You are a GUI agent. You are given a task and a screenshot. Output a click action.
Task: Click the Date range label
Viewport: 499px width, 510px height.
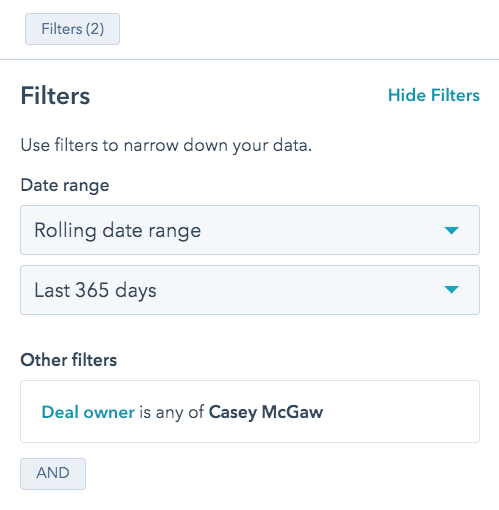(x=65, y=185)
